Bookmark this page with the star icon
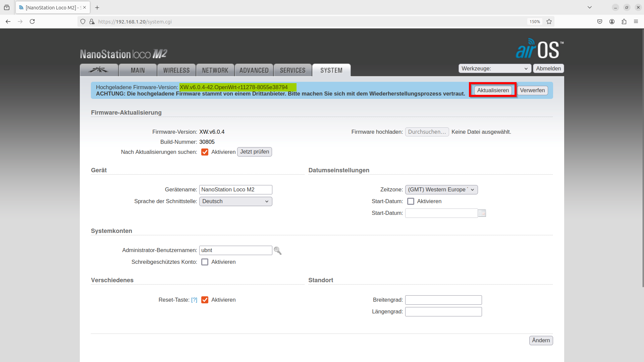This screenshot has width=644, height=362. 549,22
